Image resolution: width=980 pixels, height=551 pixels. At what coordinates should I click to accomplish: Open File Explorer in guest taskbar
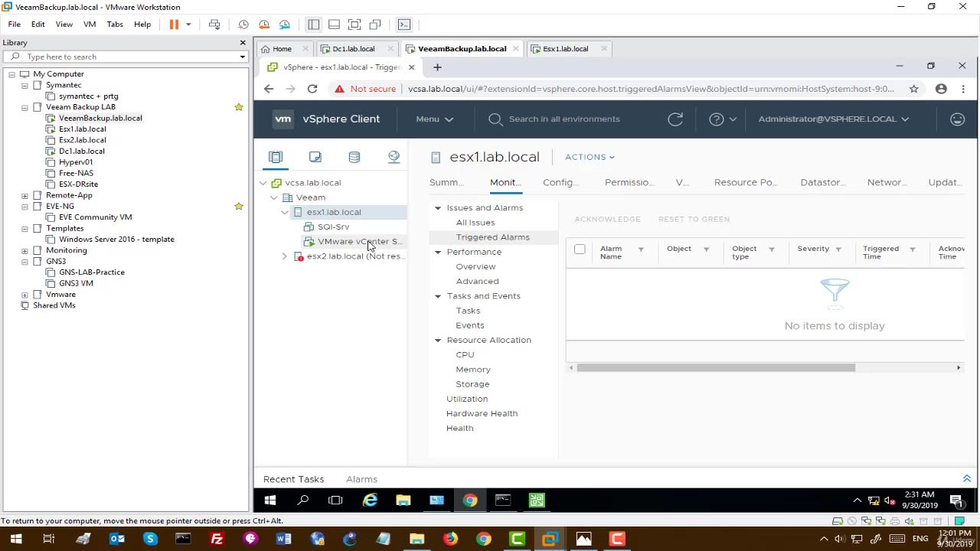click(x=403, y=500)
